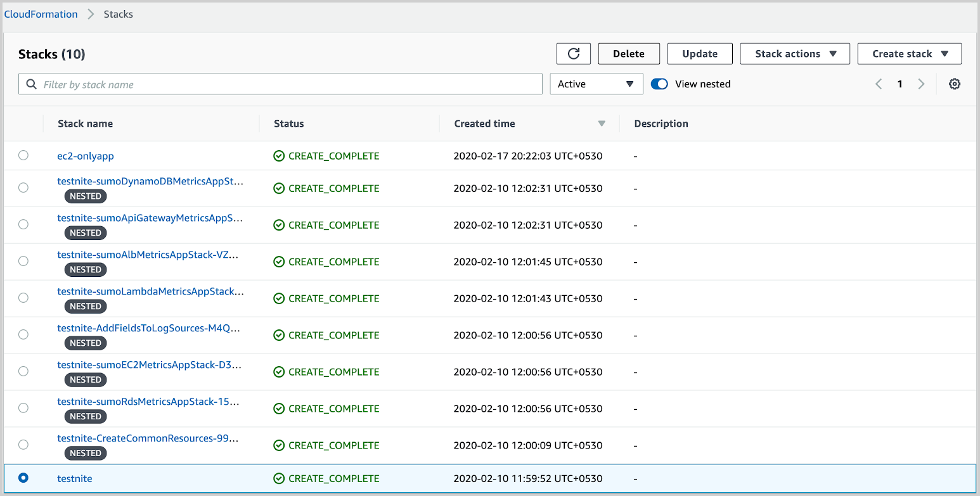The height and width of the screenshot is (496, 980).
Task: Expand the Stack actions dropdown
Action: (x=795, y=54)
